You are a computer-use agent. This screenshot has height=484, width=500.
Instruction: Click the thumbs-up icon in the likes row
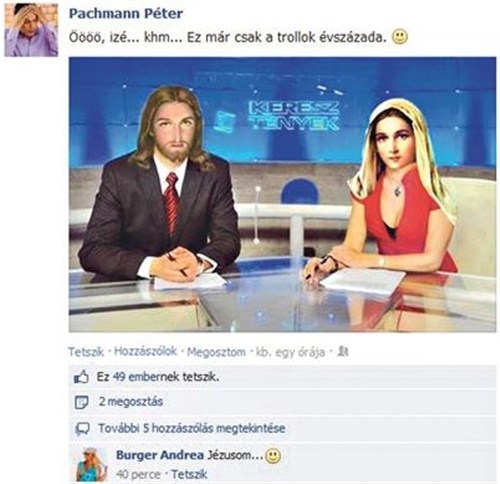coord(81,378)
